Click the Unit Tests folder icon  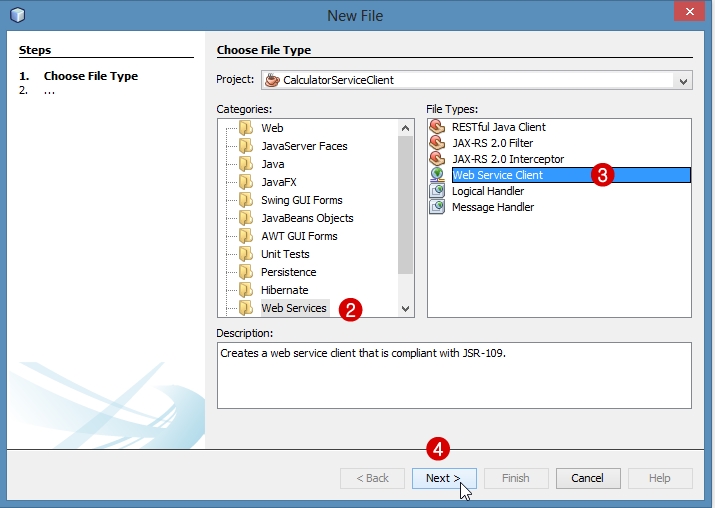[x=246, y=254]
